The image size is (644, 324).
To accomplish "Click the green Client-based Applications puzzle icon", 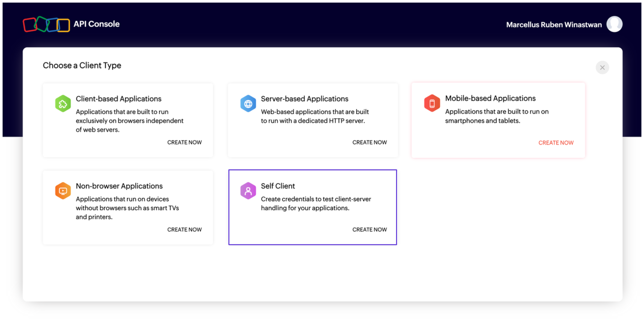I will coord(63,104).
